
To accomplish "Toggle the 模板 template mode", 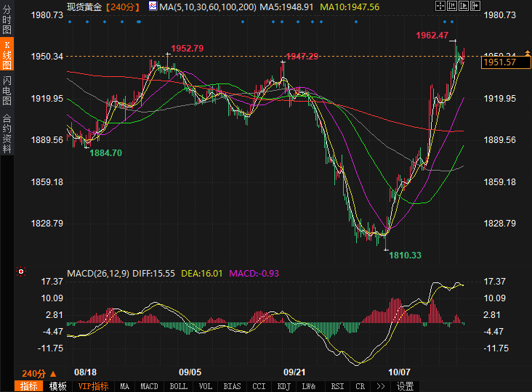I will pos(57,386).
